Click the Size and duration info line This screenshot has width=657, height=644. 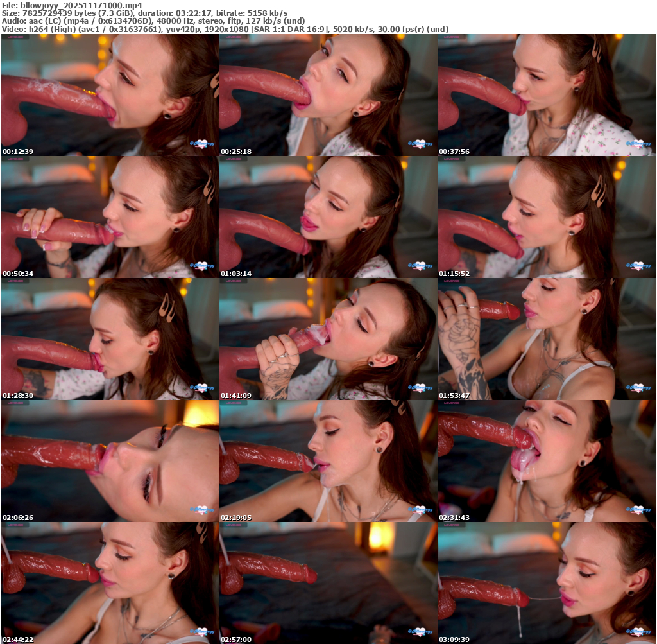coord(144,13)
